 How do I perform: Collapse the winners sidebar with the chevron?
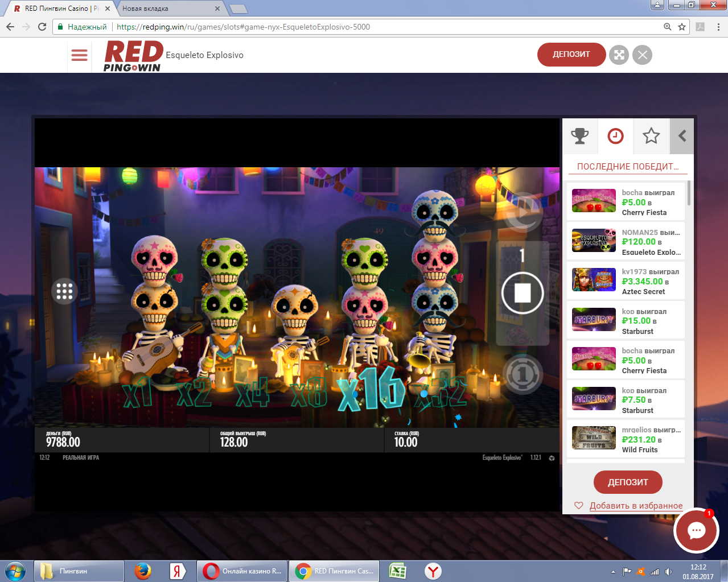point(682,136)
